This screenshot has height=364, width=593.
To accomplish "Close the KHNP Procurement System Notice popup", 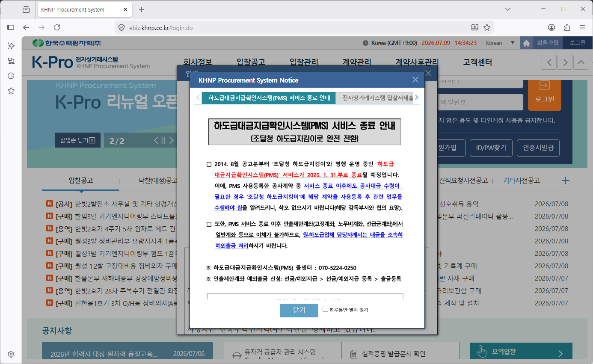I will click(x=415, y=80).
